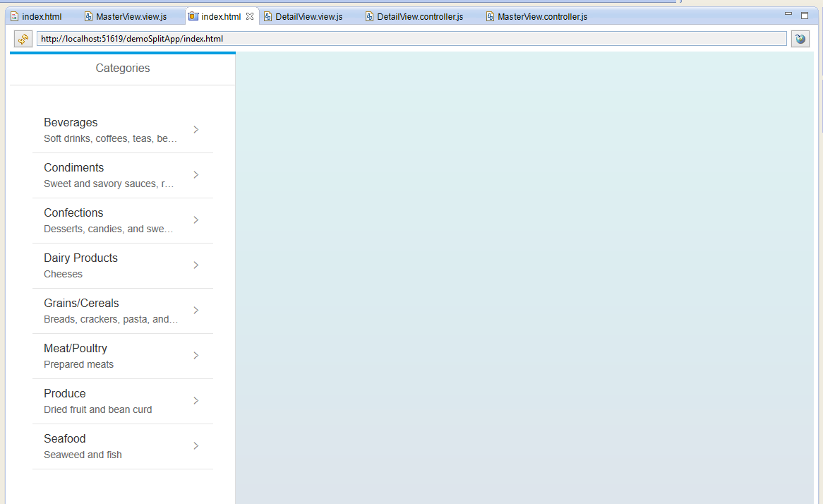Viewport: 823px width, 504px height.
Task: Click the MasterView.view.js tab file icon
Action: (89, 17)
